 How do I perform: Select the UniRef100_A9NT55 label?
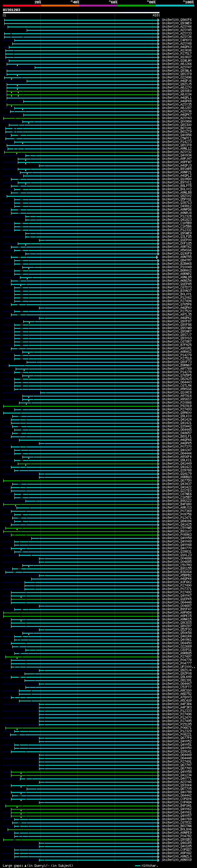[x=177, y=257]
